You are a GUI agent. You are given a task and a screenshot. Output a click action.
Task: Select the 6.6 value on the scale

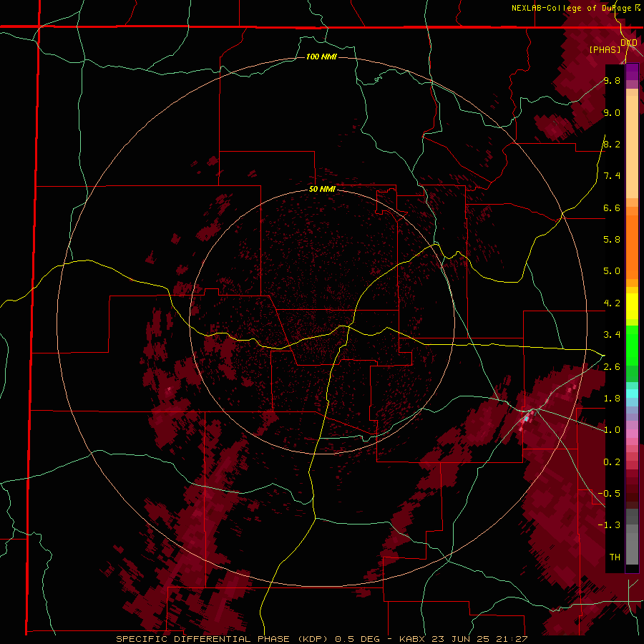pos(612,208)
